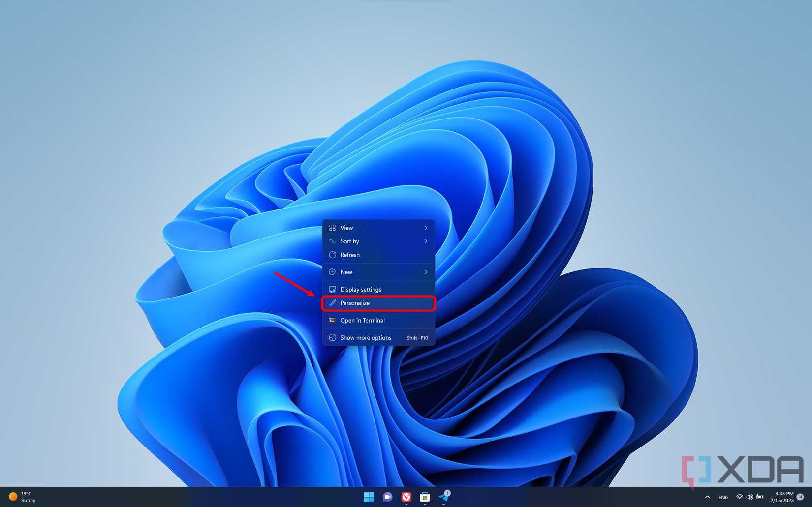
Task: Open notifications via the badge showing 14
Action: [801, 497]
